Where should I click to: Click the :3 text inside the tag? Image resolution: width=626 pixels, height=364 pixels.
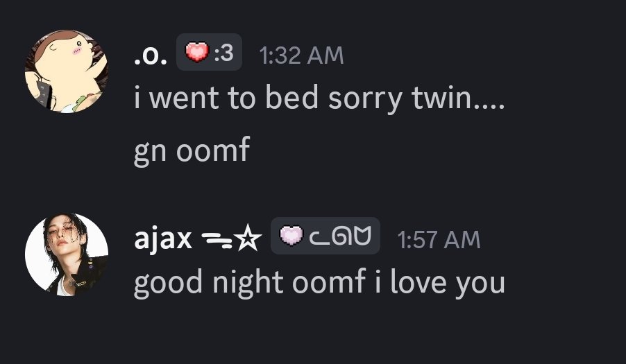(x=223, y=53)
